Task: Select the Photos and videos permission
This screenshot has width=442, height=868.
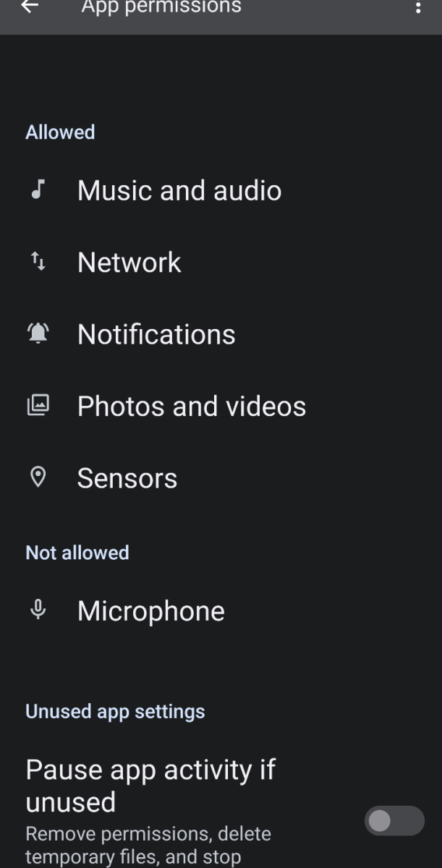Action: [x=191, y=405]
